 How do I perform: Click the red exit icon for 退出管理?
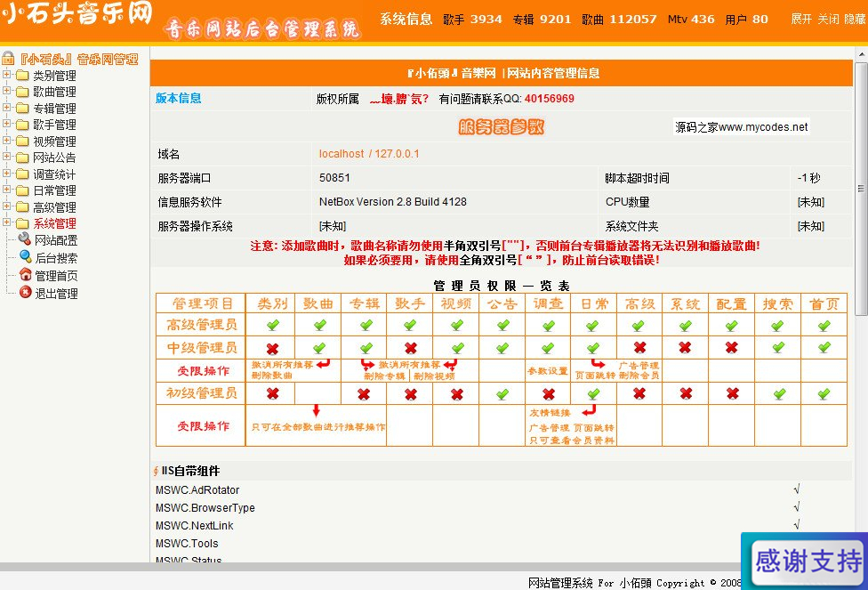[26, 292]
